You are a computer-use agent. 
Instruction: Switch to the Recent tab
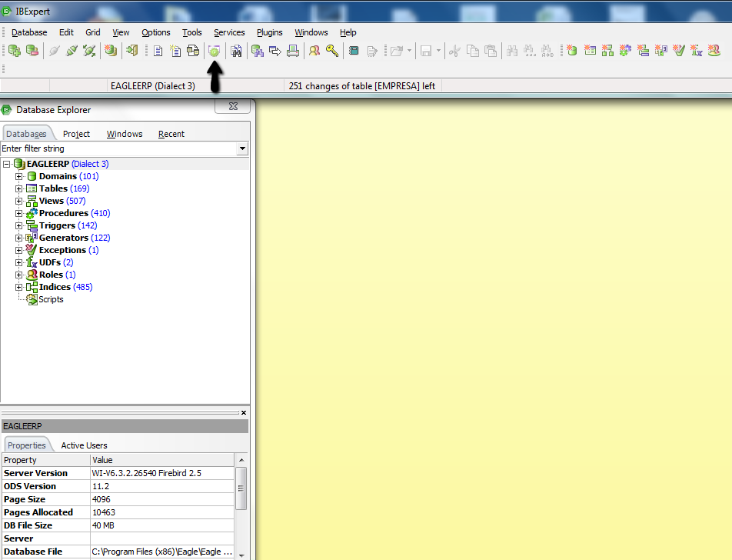coord(171,134)
